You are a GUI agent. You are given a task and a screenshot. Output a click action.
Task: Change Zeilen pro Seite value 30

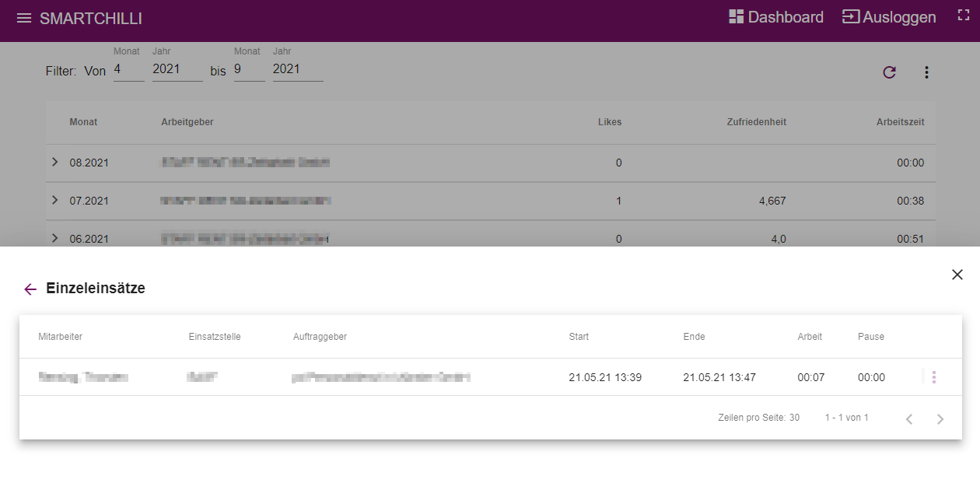pos(794,418)
